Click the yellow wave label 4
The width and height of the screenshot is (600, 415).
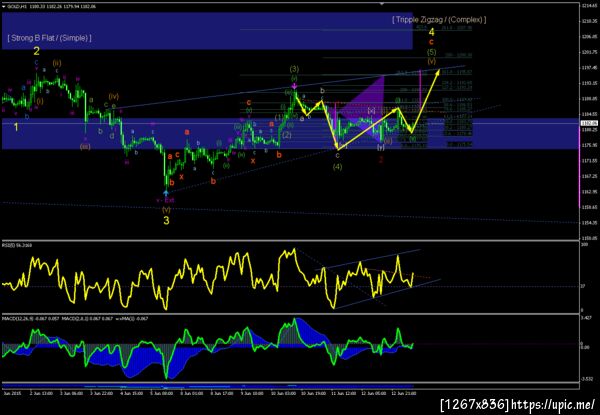(431, 32)
